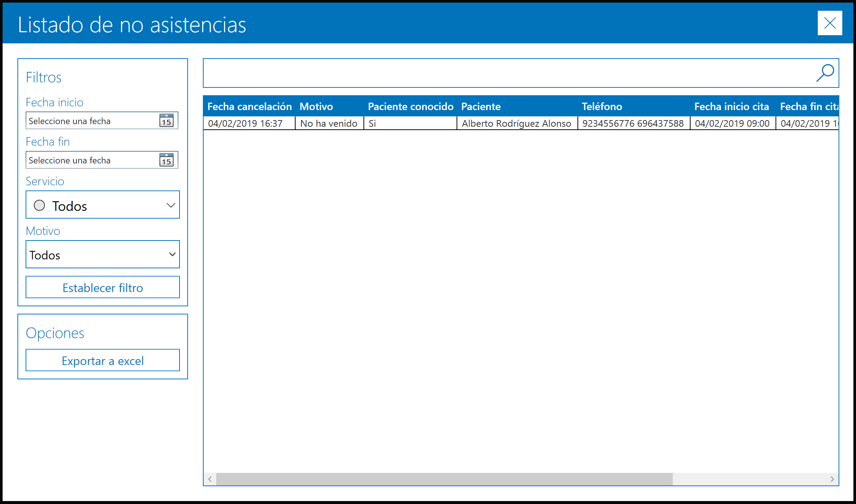Click the Paciente conocido column header
The width and height of the screenshot is (856, 504).
410,107
